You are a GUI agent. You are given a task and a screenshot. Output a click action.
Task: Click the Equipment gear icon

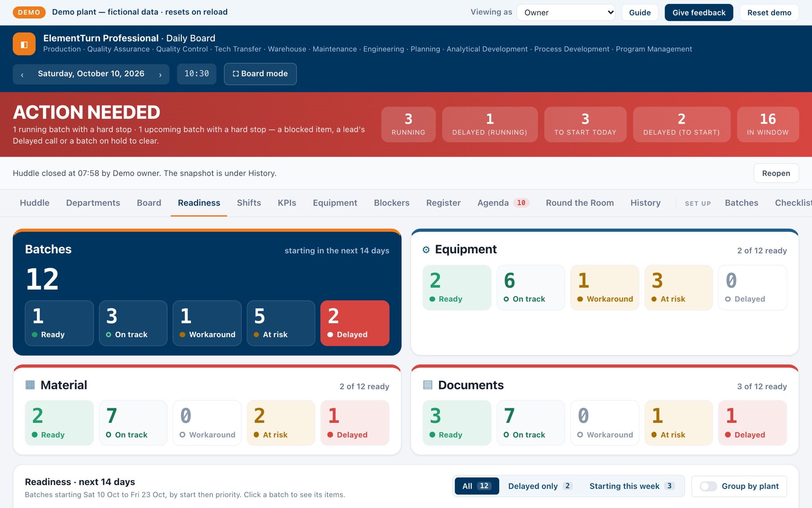click(426, 250)
